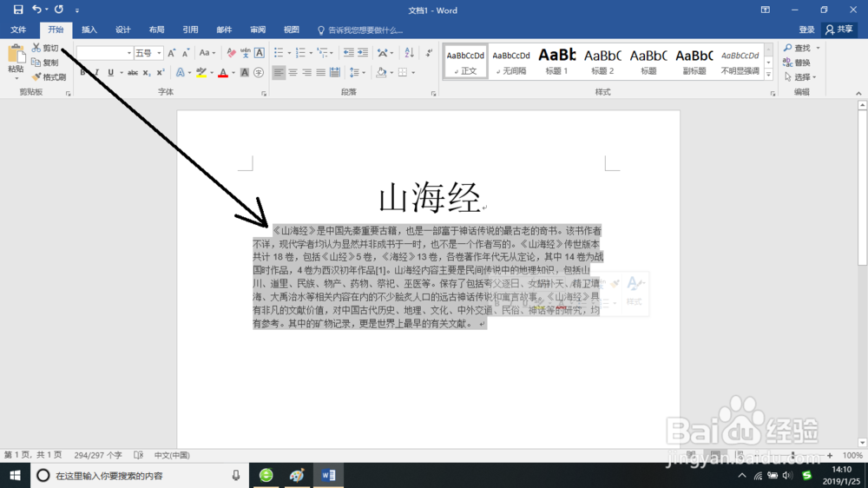868x488 pixels.
Task: Click Word icon in the taskbar
Action: [x=329, y=475]
